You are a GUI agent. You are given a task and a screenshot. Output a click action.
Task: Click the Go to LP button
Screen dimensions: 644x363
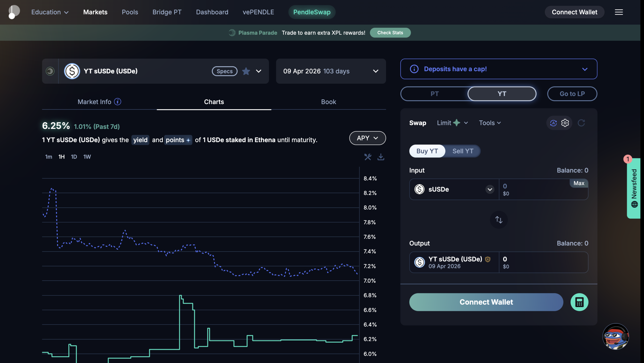pyautogui.click(x=572, y=94)
